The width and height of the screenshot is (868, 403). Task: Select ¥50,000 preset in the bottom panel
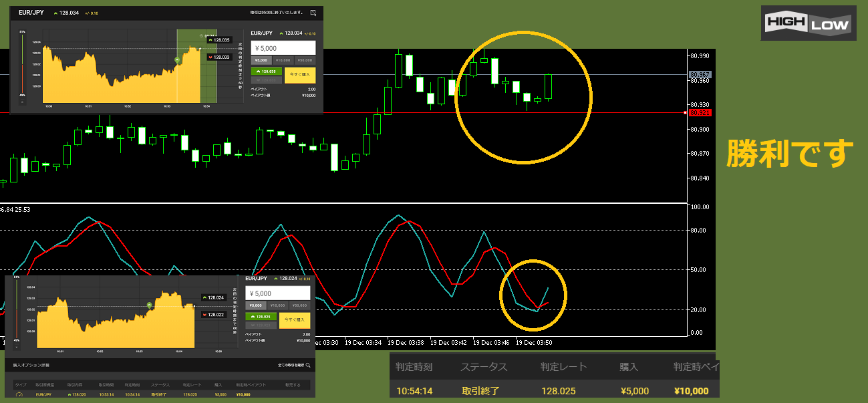pos(300,305)
